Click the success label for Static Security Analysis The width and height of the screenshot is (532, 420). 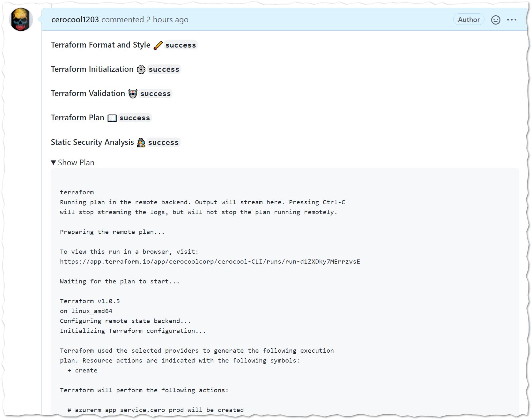click(x=163, y=143)
